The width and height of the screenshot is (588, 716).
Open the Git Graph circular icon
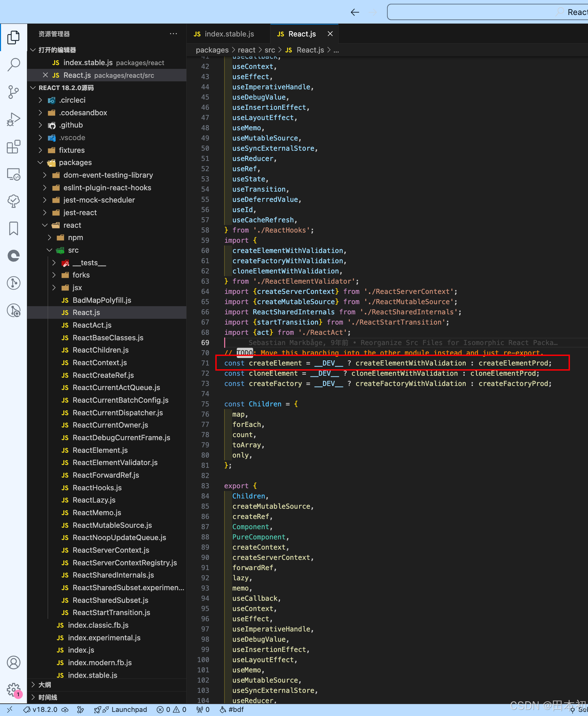(13, 283)
